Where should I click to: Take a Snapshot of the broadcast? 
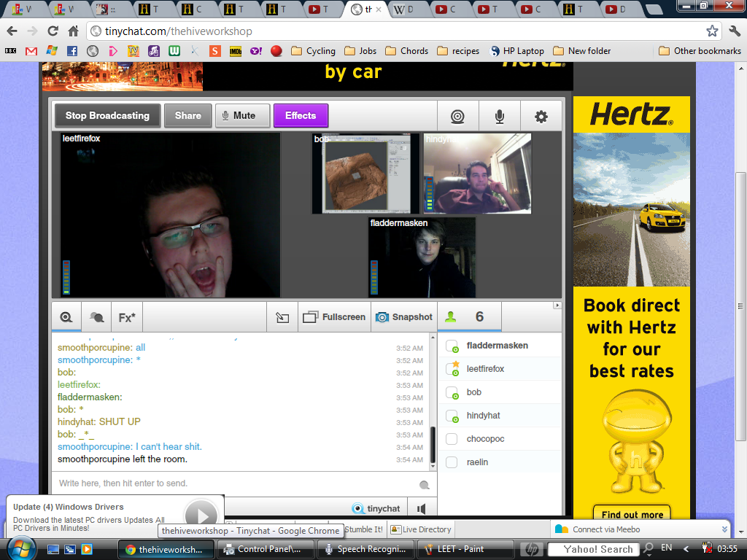(404, 317)
